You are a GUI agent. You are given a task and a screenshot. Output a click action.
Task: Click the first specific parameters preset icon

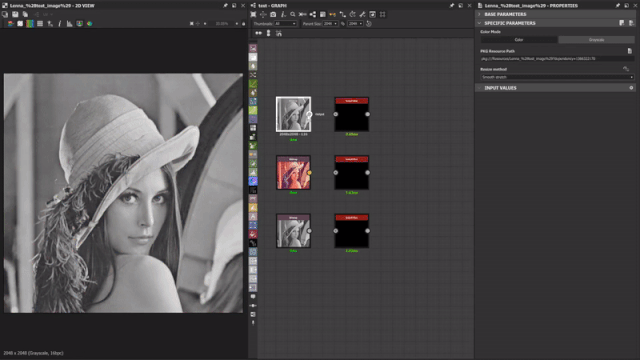[622, 23]
